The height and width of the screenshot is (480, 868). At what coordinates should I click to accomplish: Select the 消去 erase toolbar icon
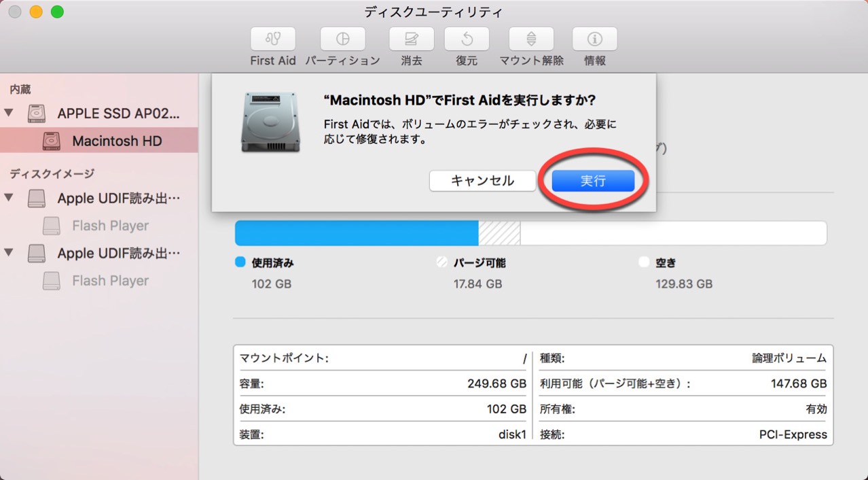(412, 39)
